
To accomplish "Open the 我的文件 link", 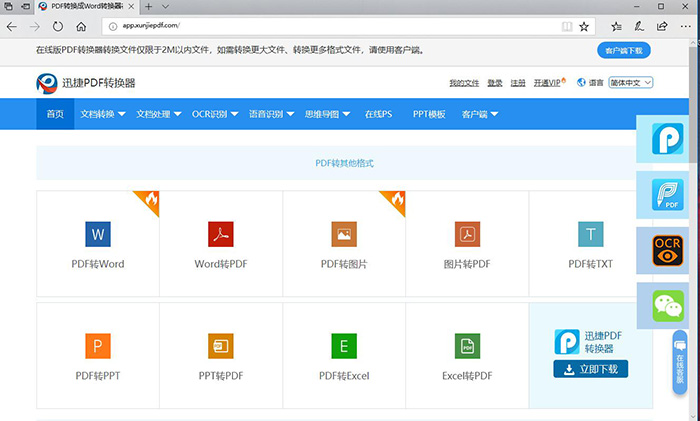I will coord(464,83).
